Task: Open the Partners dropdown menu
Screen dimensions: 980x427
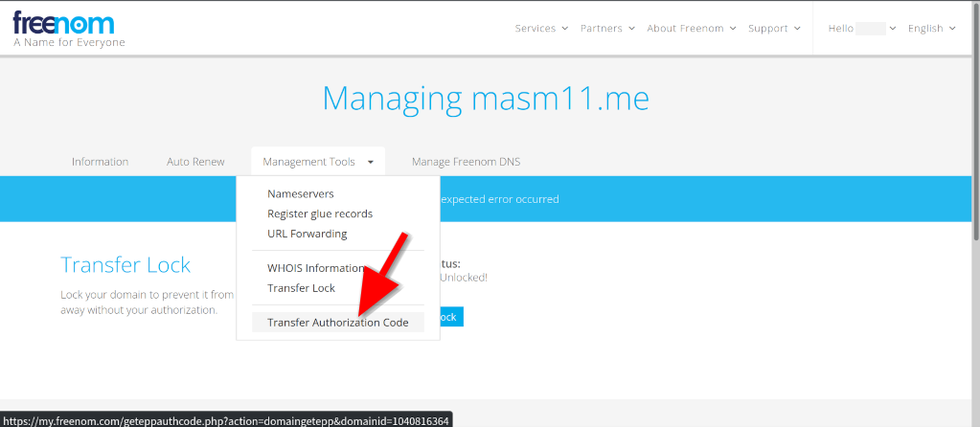Action: [x=607, y=28]
